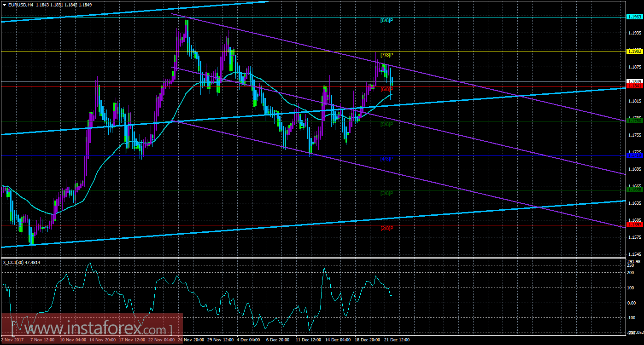Viewport: 644px width, 345px height.
Task: Click the 11 Dec 12:00 time label
Action: click(x=308, y=340)
